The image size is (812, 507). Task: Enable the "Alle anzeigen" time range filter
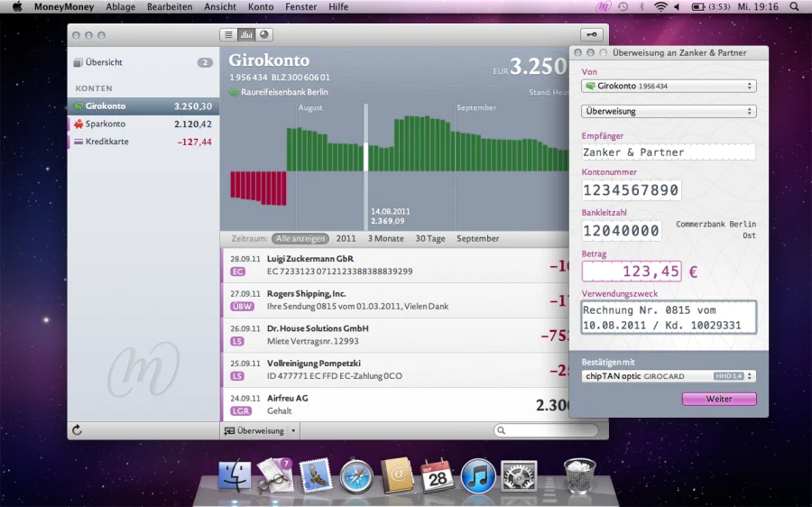click(x=300, y=238)
